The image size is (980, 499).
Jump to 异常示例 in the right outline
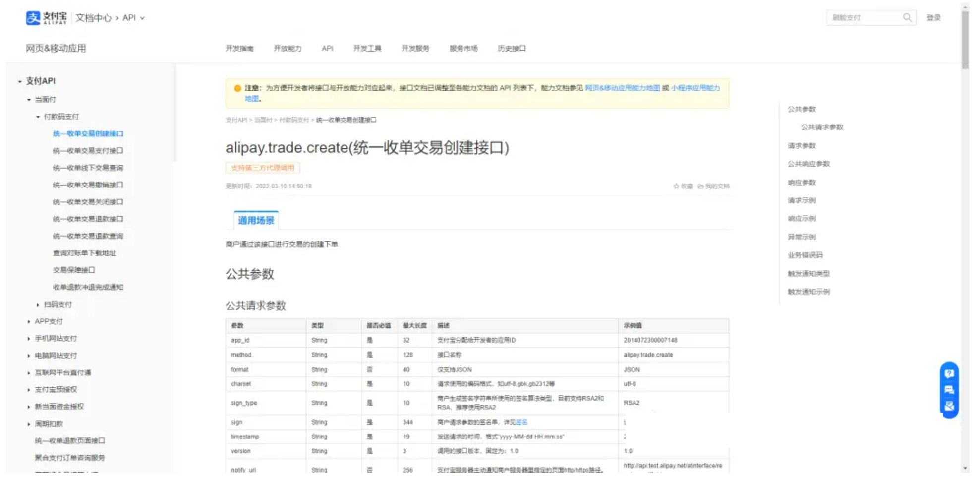[x=802, y=237]
